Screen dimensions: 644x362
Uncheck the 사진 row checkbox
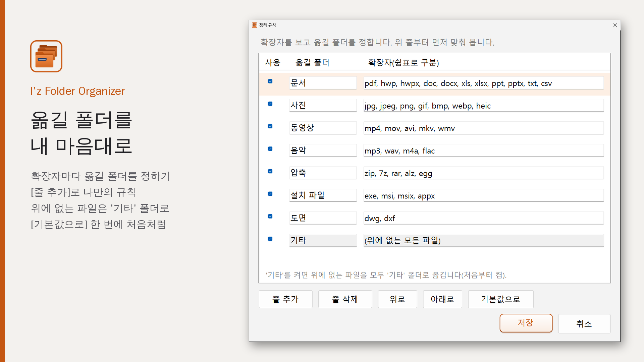point(270,104)
